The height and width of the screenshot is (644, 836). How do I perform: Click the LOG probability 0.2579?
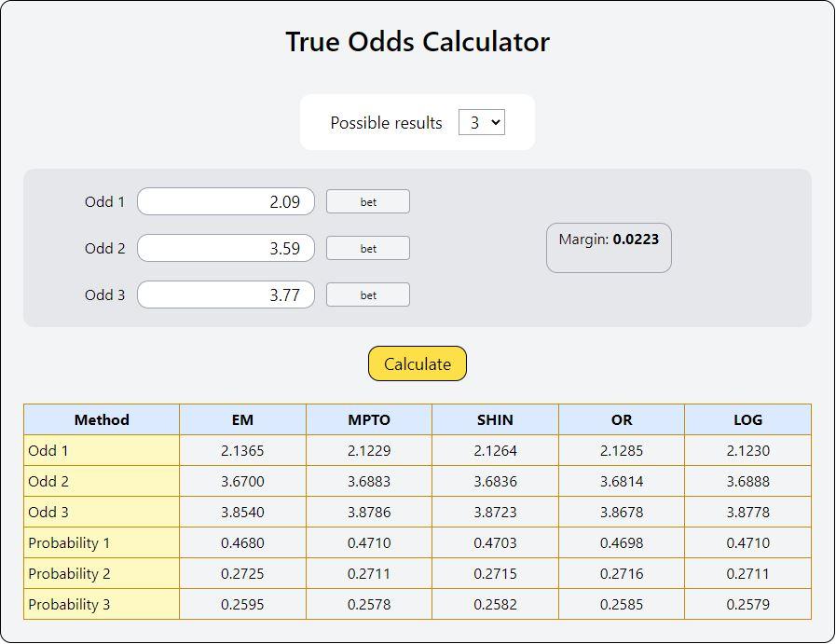tap(748, 605)
